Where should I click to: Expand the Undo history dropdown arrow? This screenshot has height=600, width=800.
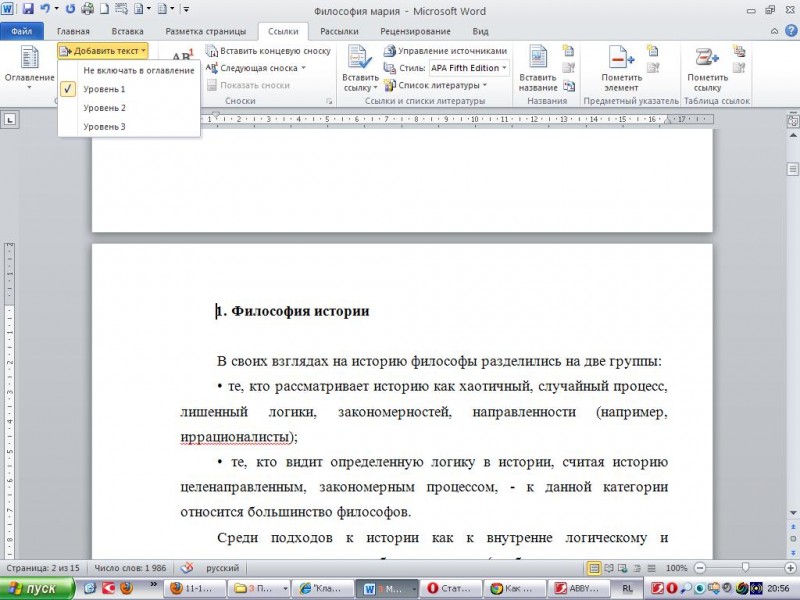click(56, 9)
